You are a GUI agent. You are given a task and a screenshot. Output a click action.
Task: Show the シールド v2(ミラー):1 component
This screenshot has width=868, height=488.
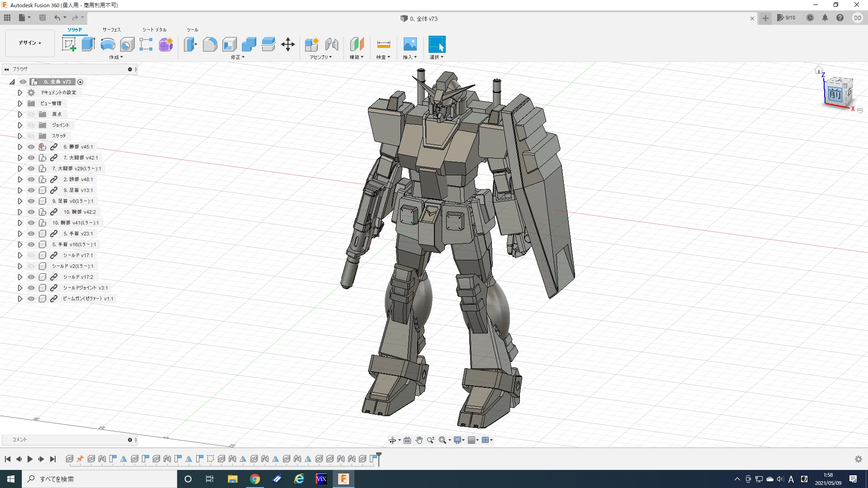(x=31, y=266)
